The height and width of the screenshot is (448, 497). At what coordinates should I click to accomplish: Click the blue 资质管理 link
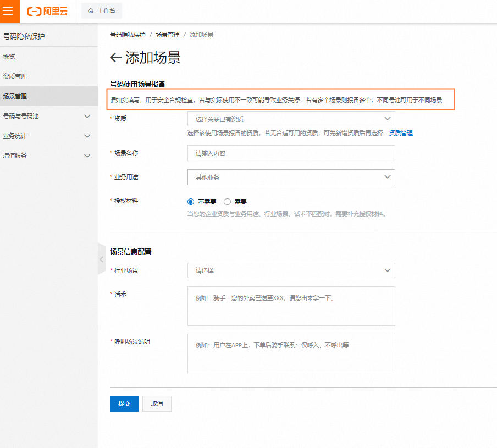click(x=401, y=133)
